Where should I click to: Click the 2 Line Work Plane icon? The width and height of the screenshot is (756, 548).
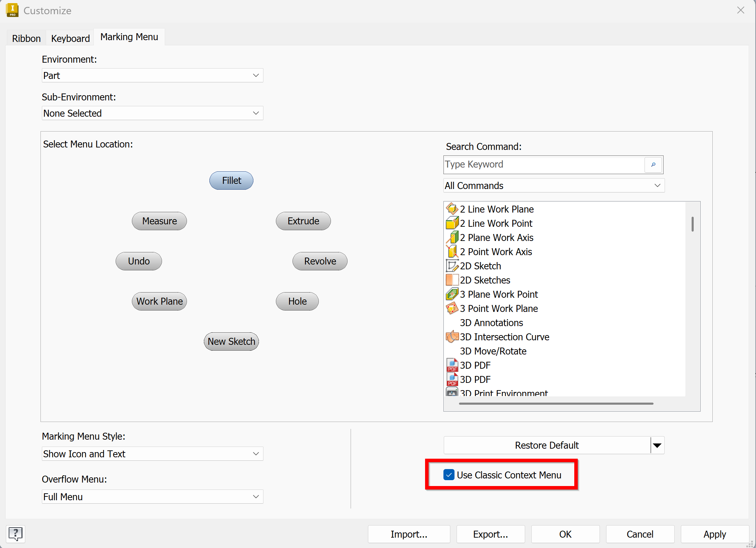[452, 209]
